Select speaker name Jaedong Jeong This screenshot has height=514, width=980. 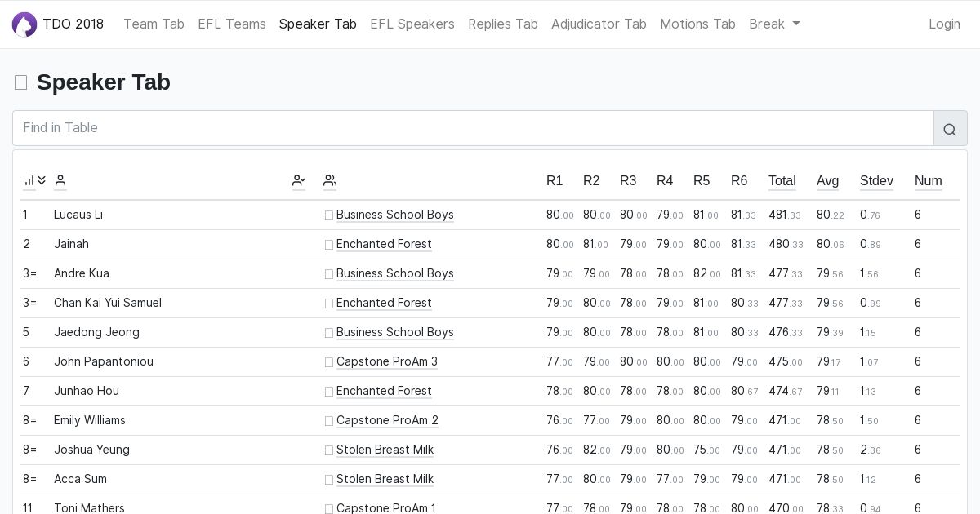pos(96,332)
